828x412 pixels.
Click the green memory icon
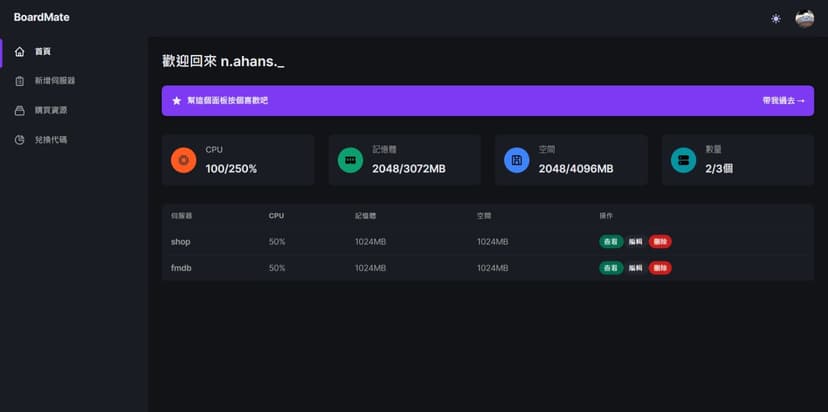(350, 160)
